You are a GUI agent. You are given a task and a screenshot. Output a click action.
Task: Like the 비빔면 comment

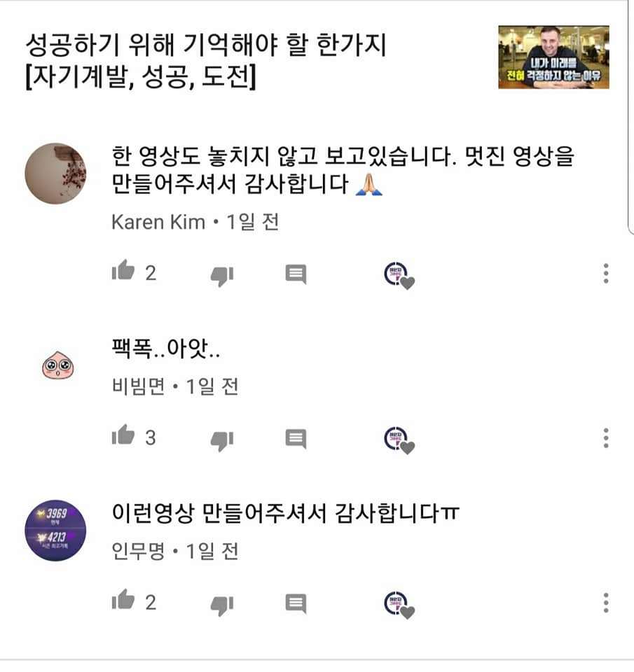pyautogui.click(x=123, y=435)
